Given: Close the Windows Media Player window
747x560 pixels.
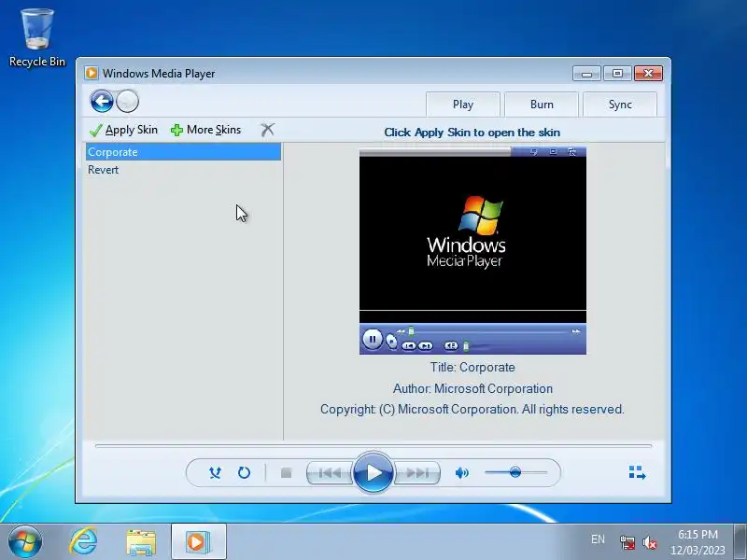Looking at the screenshot, I should 648,74.
